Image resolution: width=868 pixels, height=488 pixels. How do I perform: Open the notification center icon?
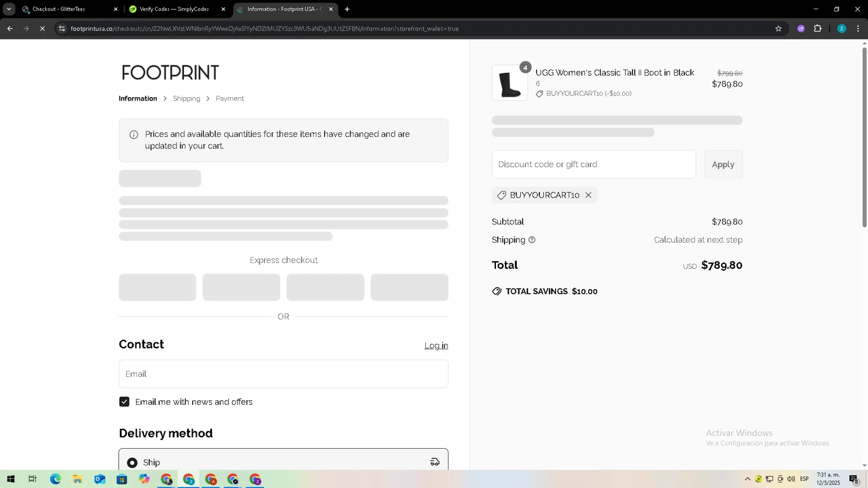(x=854, y=479)
